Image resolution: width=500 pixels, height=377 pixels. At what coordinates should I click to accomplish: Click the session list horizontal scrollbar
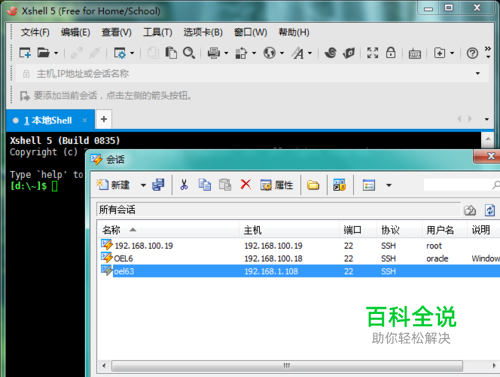[x=287, y=366]
